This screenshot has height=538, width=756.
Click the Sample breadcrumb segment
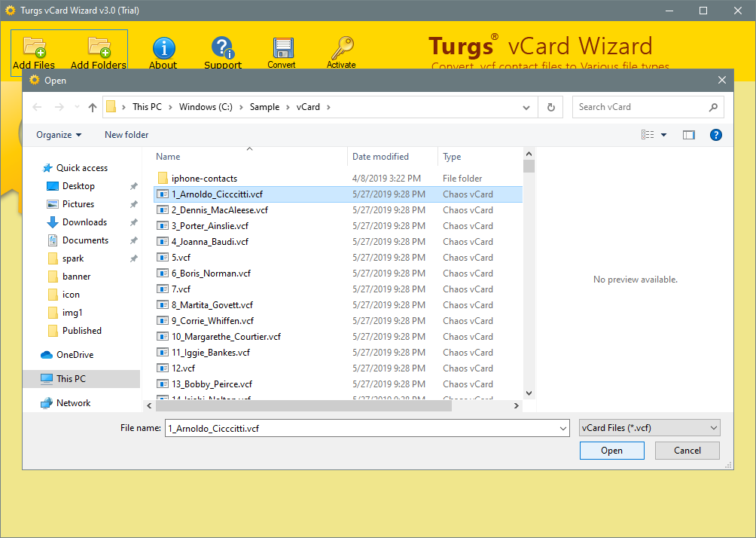pyautogui.click(x=265, y=107)
